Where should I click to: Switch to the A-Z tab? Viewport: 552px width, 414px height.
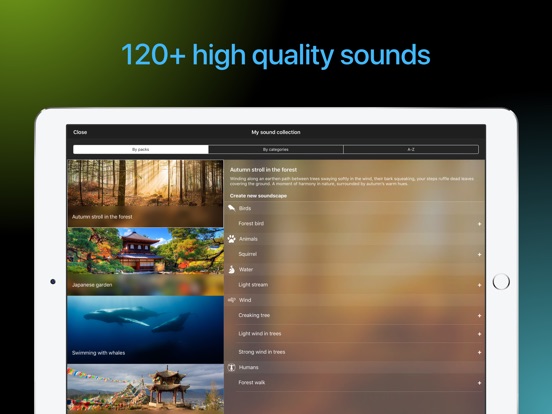[411, 149]
